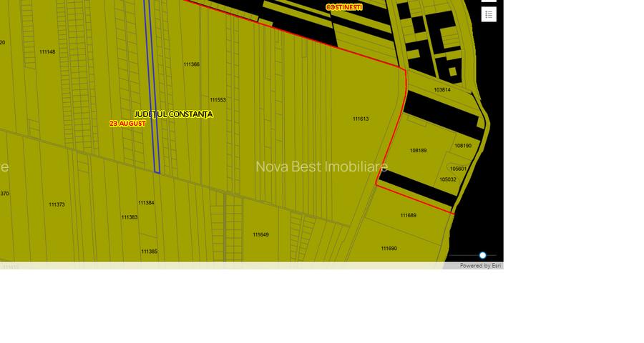The height and width of the screenshot is (343, 644).
Task: Click the partially visible button above the legend
Action: pyautogui.click(x=489, y=1)
